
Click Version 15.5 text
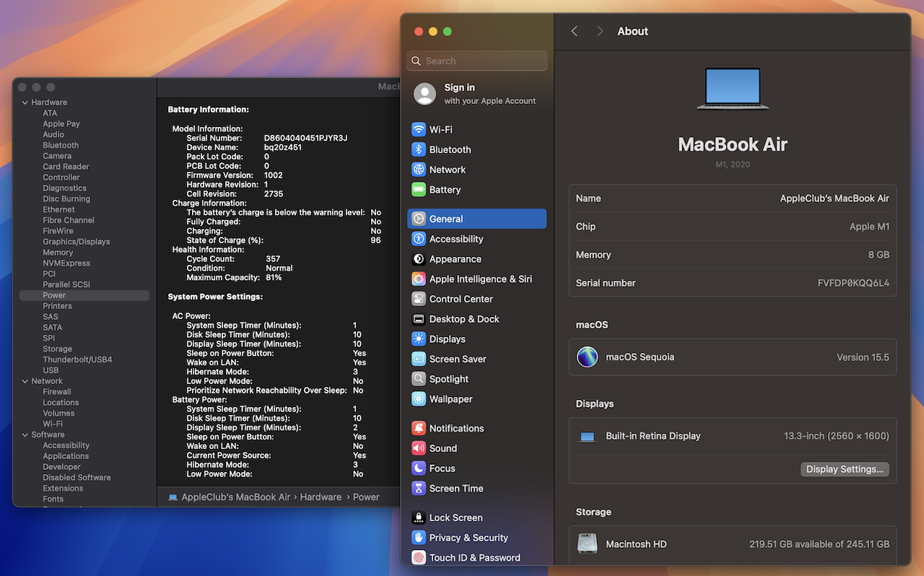click(x=863, y=357)
